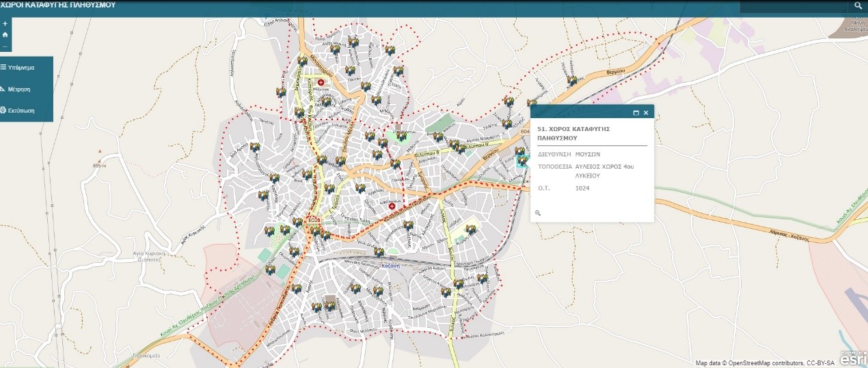The width and height of the screenshot is (868, 368).
Task: Click the zoom out minus button
Action: pos(5,46)
